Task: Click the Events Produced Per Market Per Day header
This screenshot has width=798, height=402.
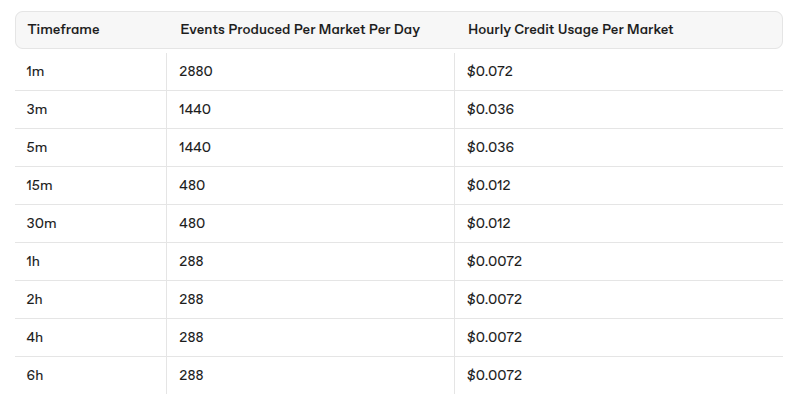Action: click(300, 30)
